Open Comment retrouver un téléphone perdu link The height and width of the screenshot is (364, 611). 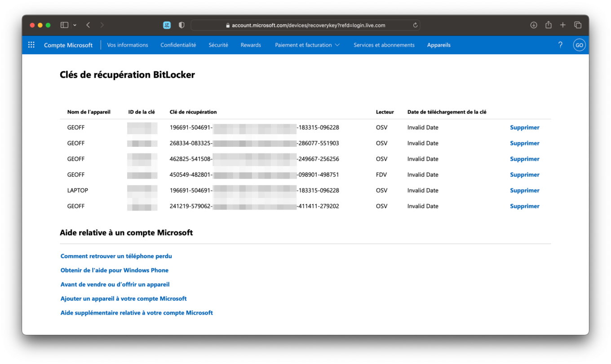[116, 256]
